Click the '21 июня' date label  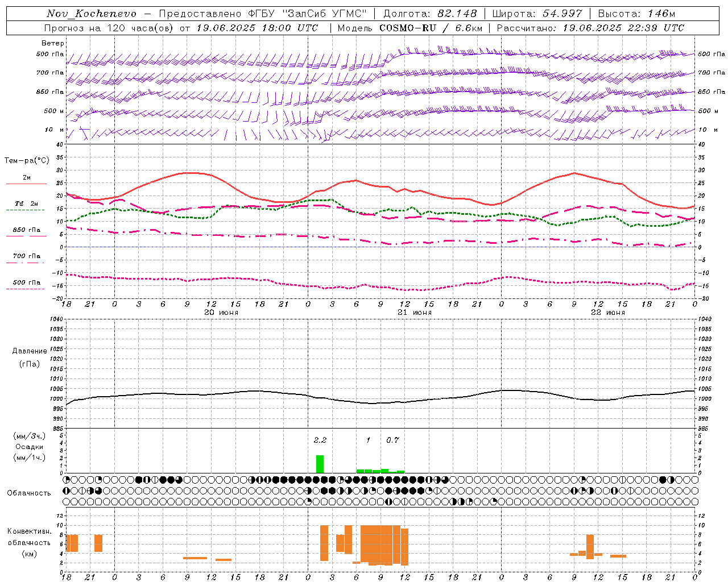coord(415,313)
